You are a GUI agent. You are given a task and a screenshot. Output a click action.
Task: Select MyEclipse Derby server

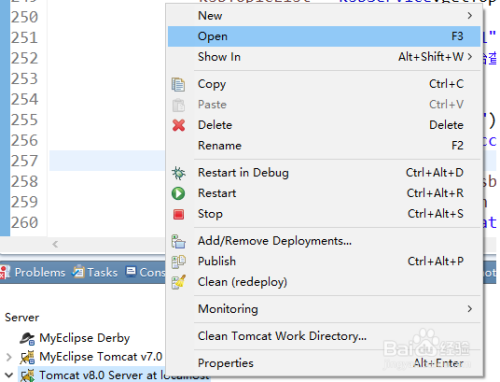coord(85,338)
